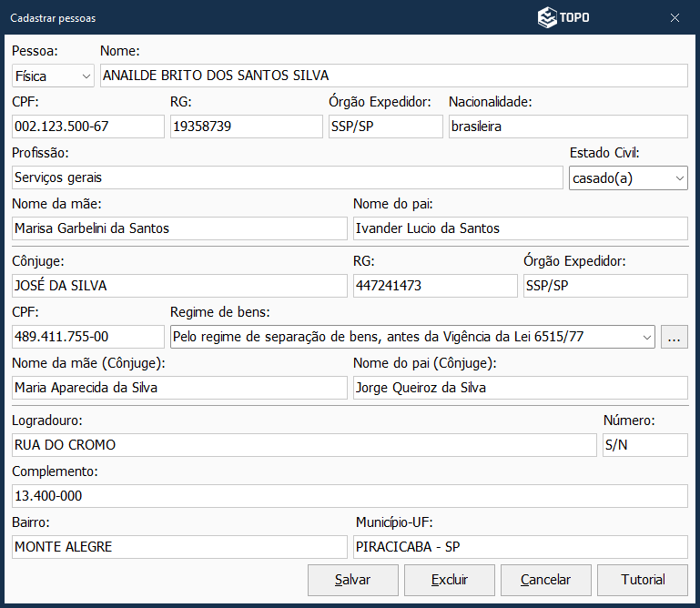Image resolution: width=700 pixels, height=608 pixels.
Task: Select the Município-UF input field
Action: pyautogui.click(x=520, y=547)
